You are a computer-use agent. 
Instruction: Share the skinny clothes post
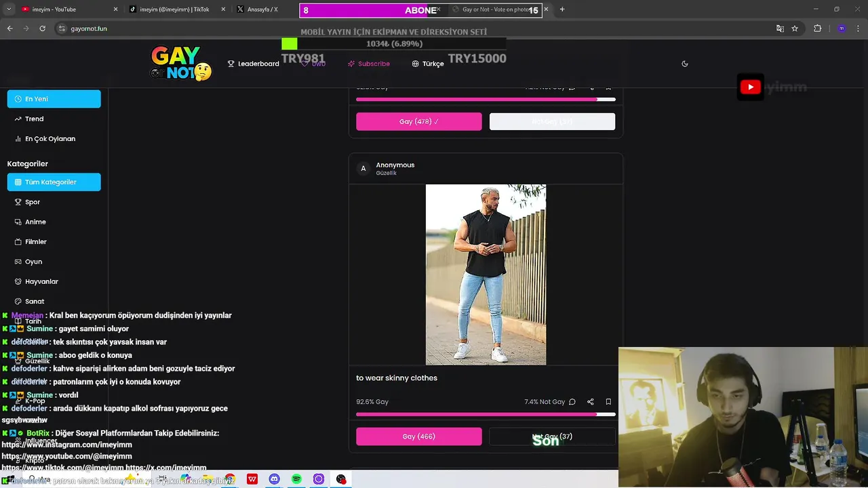coord(591,402)
